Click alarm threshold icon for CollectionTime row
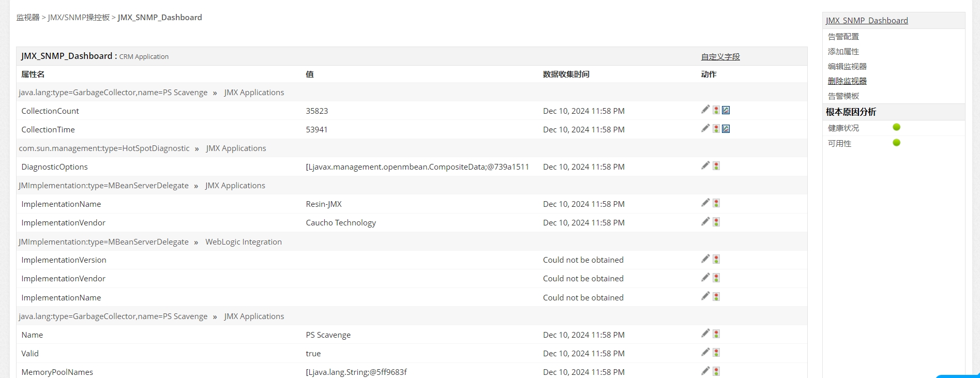 point(716,129)
